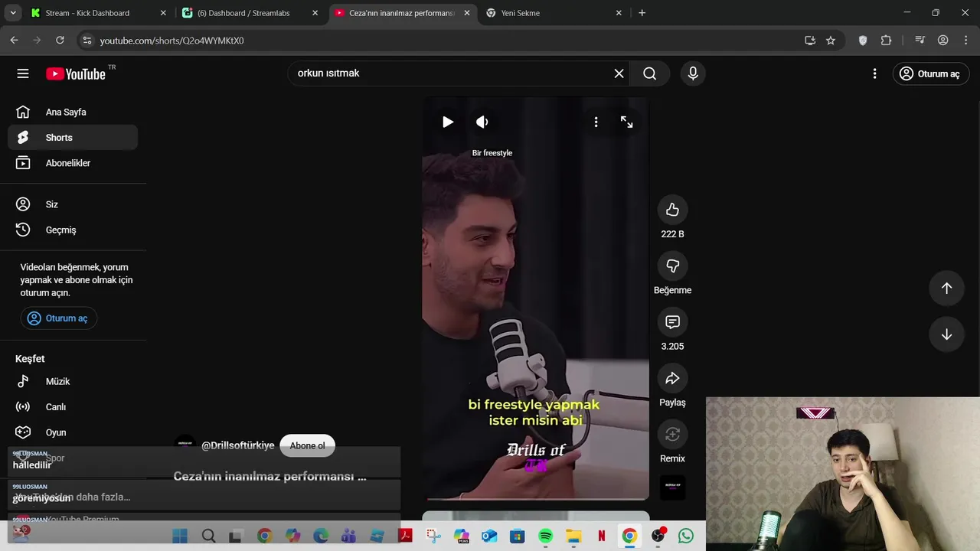Screen dimensions: 980x551
Task: Bookmark this page with the star
Action: point(831,41)
